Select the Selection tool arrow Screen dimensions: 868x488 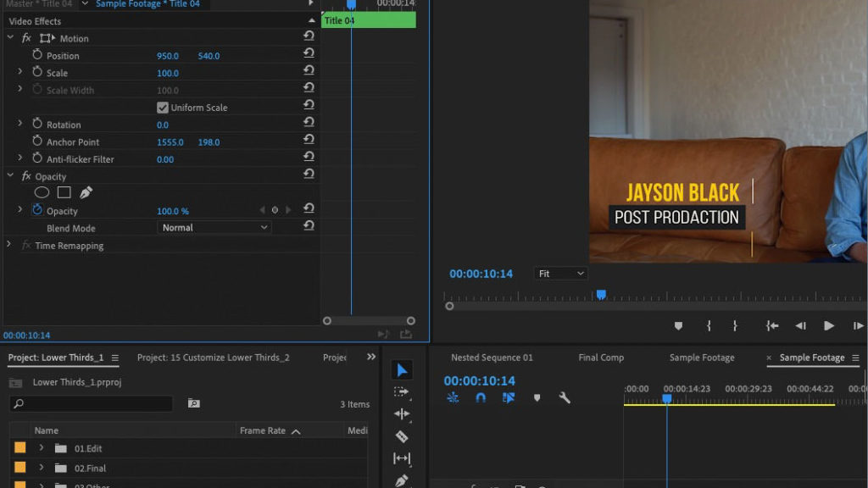coord(402,370)
